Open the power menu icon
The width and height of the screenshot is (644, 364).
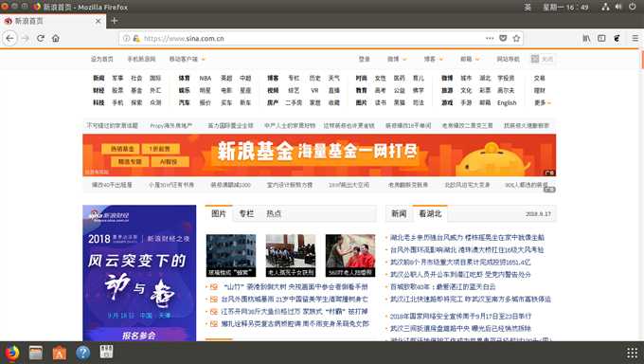632,7
